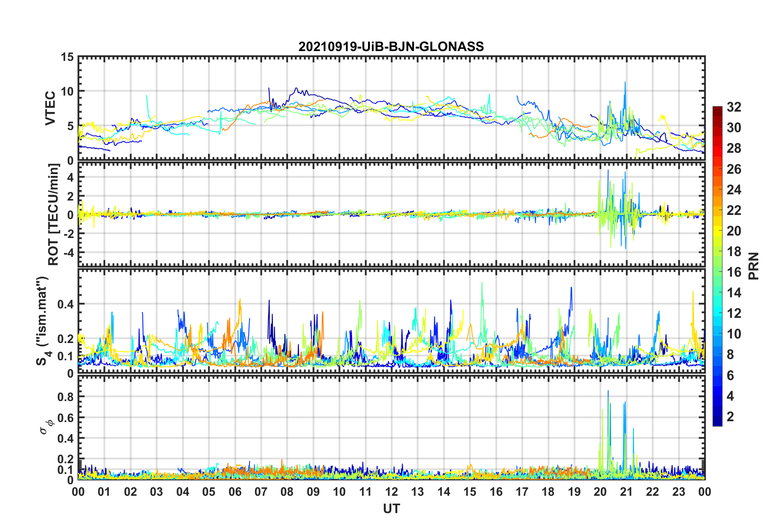This screenshot has height=532, width=783.
Task: Click inside the sigma-phi plot panel
Action: click(391, 428)
